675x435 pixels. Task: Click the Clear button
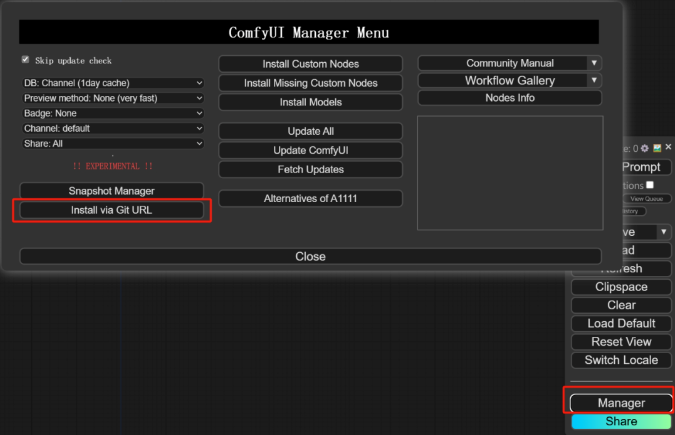(621, 305)
